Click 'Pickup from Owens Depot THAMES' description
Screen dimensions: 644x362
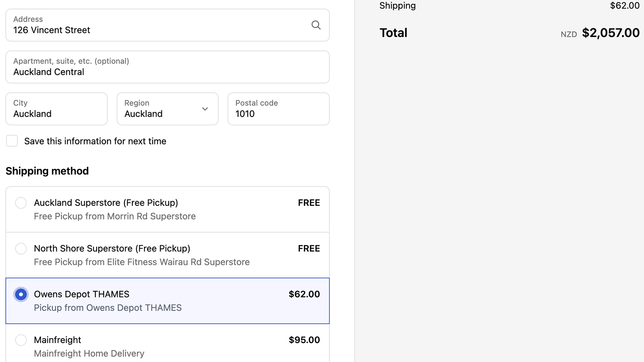pos(107,308)
